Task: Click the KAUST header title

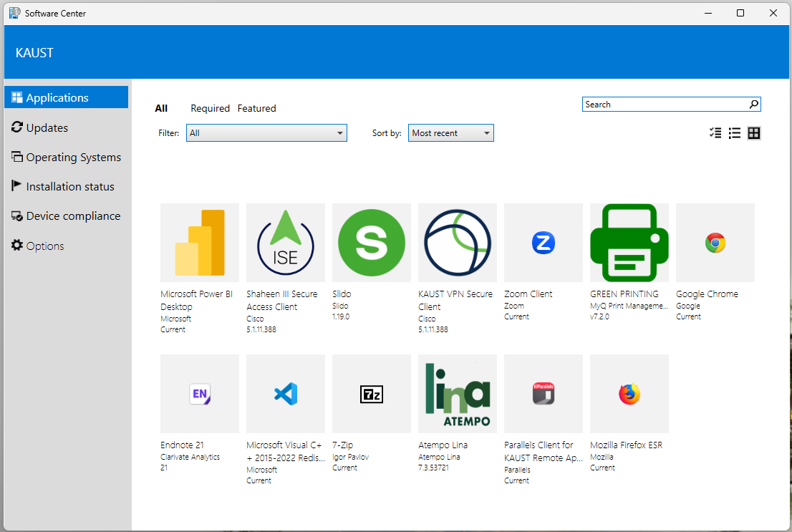Action: coord(34,52)
